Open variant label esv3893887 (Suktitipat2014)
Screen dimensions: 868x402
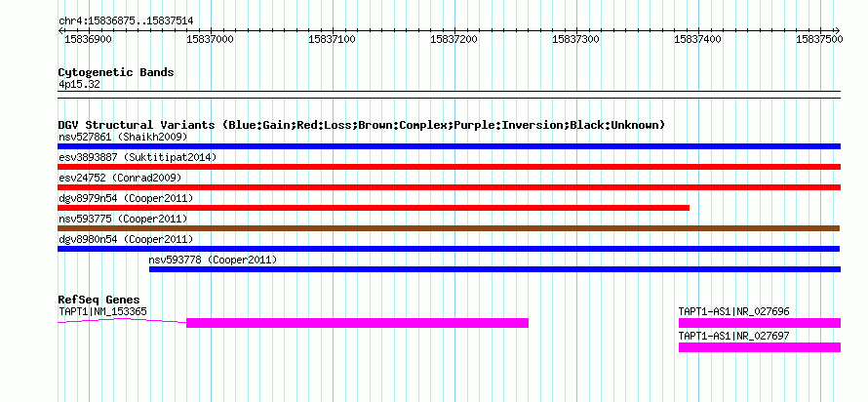coord(138,157)
